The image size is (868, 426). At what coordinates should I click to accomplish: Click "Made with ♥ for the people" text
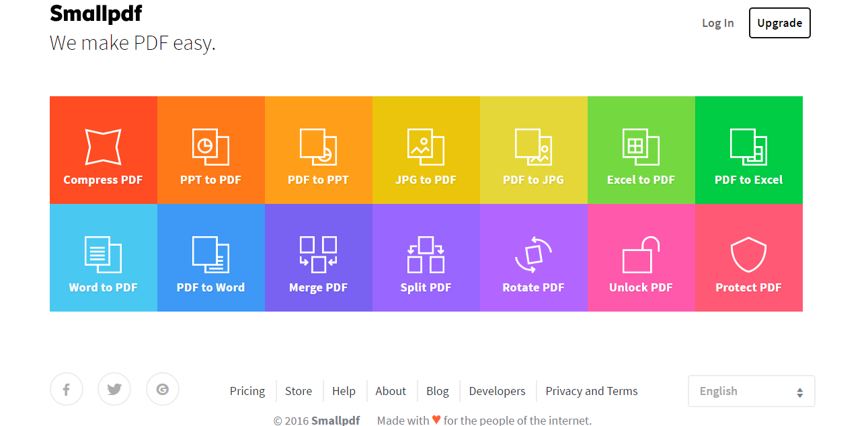coord(484,421)
